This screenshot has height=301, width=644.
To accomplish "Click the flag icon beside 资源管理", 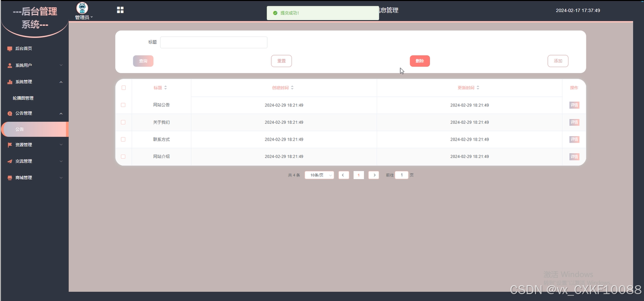I will (x=10, y=145).
